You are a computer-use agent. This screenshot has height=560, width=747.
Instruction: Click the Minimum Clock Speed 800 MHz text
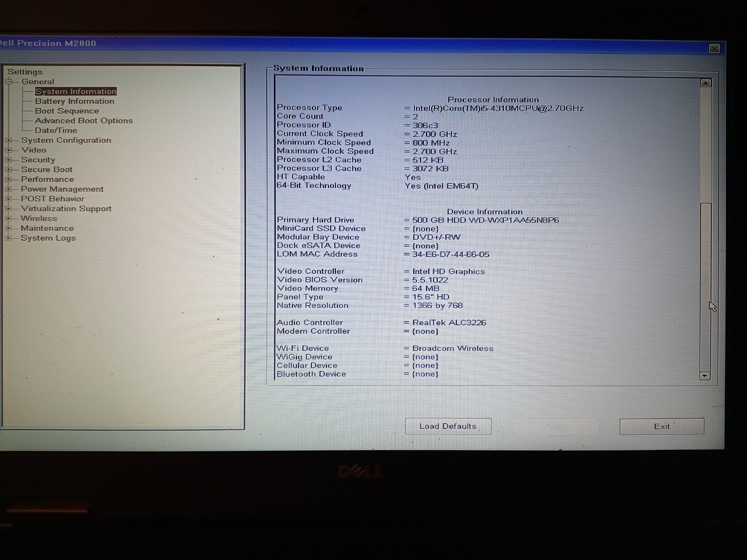pyautogui.click(x=431, y=143)
